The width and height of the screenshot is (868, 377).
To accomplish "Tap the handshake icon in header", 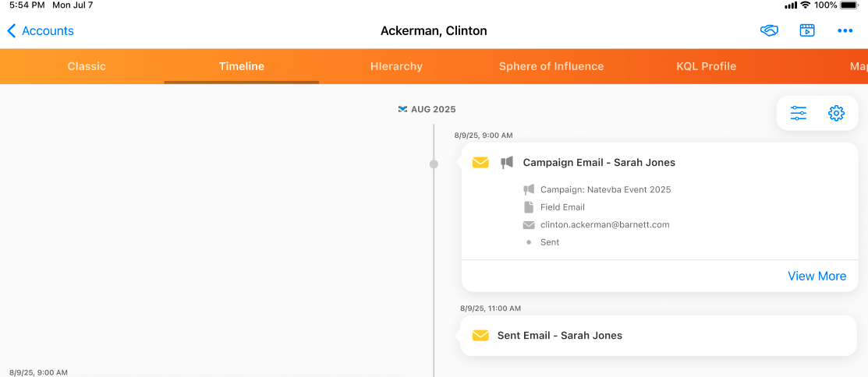I will [x=769, y=31].
